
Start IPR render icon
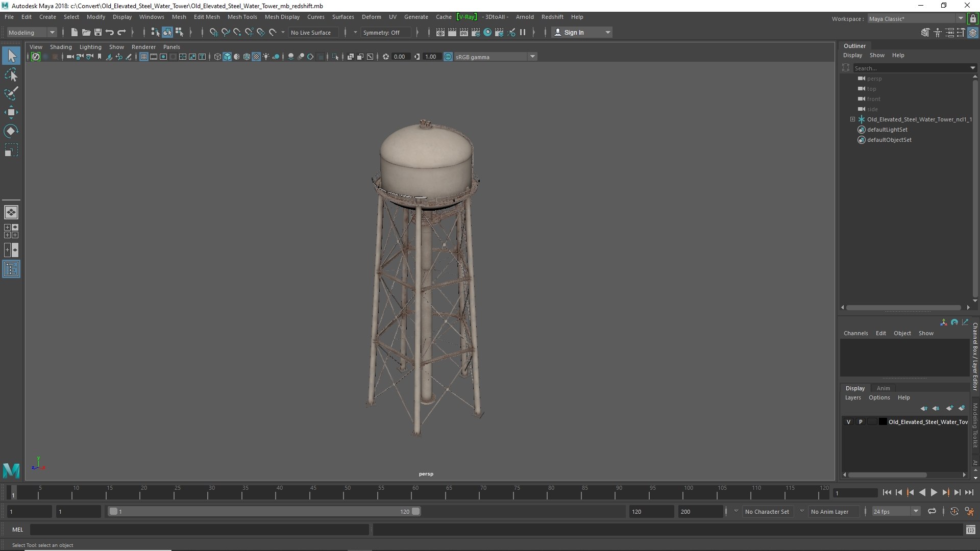click(x=464, y=32)
